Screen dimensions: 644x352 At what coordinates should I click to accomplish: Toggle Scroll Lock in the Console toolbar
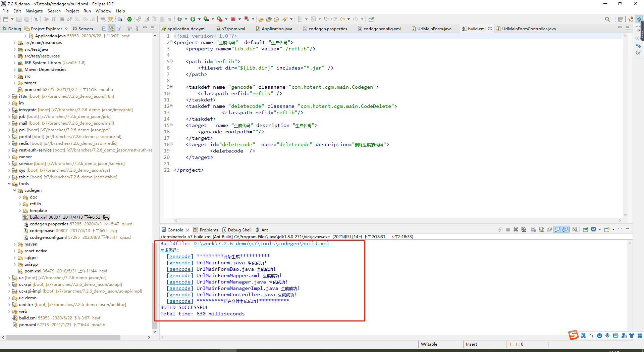pyautogui.click(x=541, y=230)
